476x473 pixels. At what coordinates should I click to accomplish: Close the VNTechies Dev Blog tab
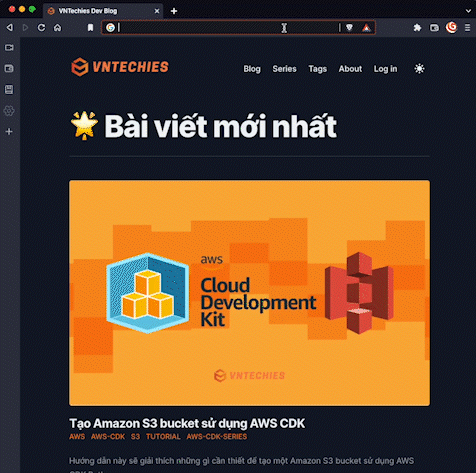157,11
